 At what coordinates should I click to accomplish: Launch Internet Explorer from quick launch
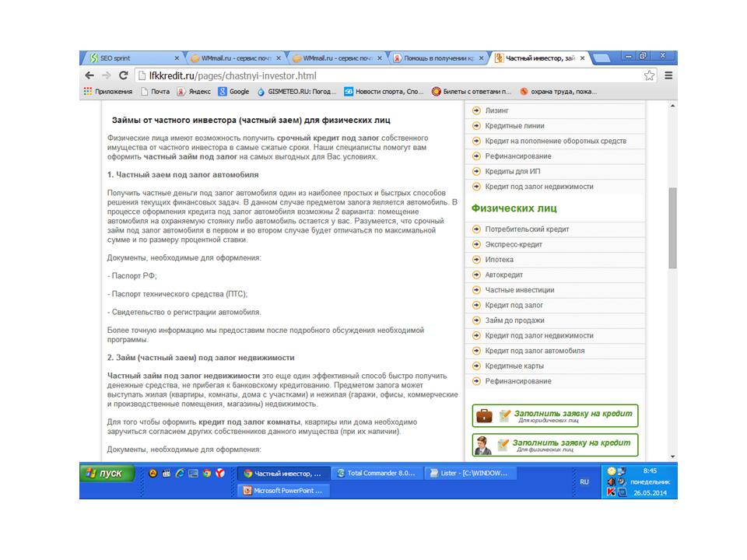click(x=180, y=474)
